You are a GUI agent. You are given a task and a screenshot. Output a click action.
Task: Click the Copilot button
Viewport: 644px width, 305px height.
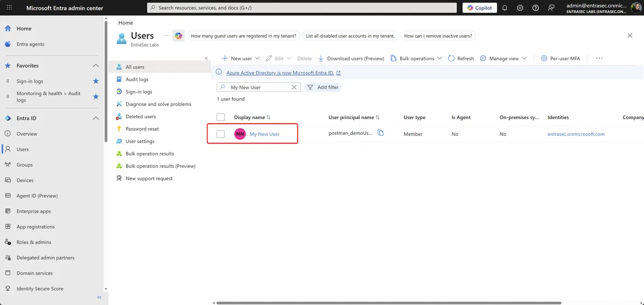(x=480, y=8)
